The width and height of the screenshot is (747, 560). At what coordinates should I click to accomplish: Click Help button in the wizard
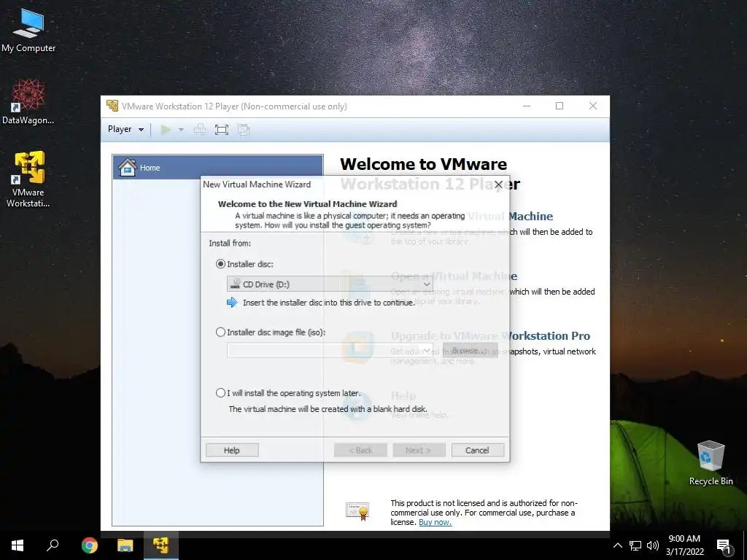tap(232, 450)
